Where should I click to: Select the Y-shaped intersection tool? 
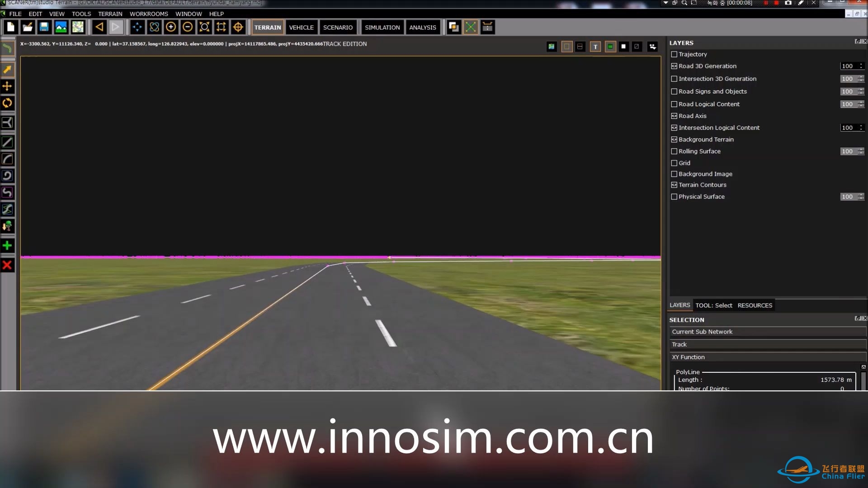click(7, 122)
